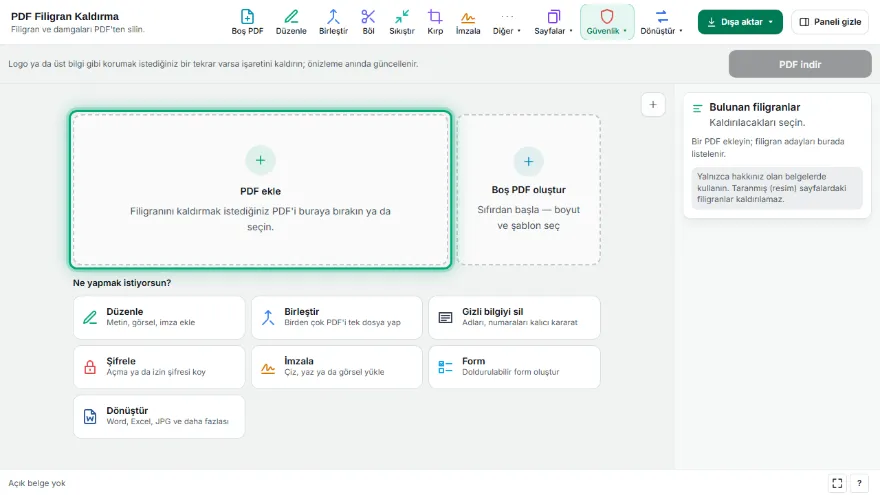Open the Sıkıştır compress tool
The width and height of the screenshot is (880, 495).
pos(402,22)
